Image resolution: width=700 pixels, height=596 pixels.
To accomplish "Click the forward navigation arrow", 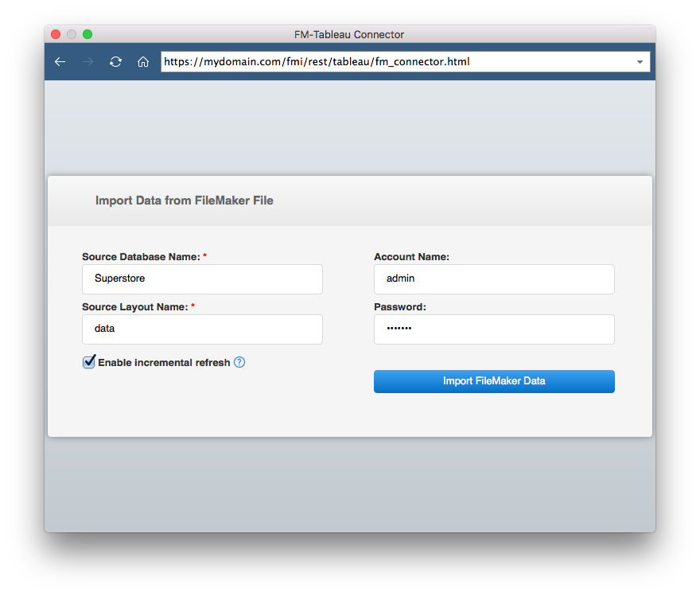I will point(87,62).
